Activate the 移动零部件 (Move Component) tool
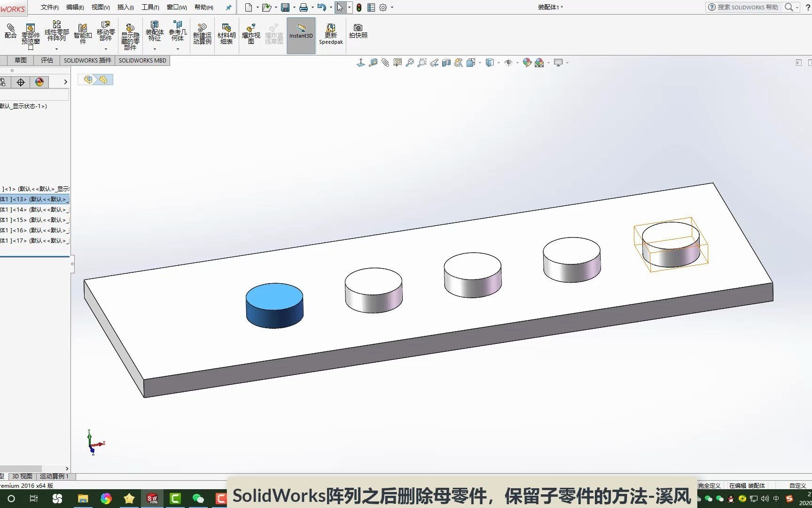 (106, 33)
